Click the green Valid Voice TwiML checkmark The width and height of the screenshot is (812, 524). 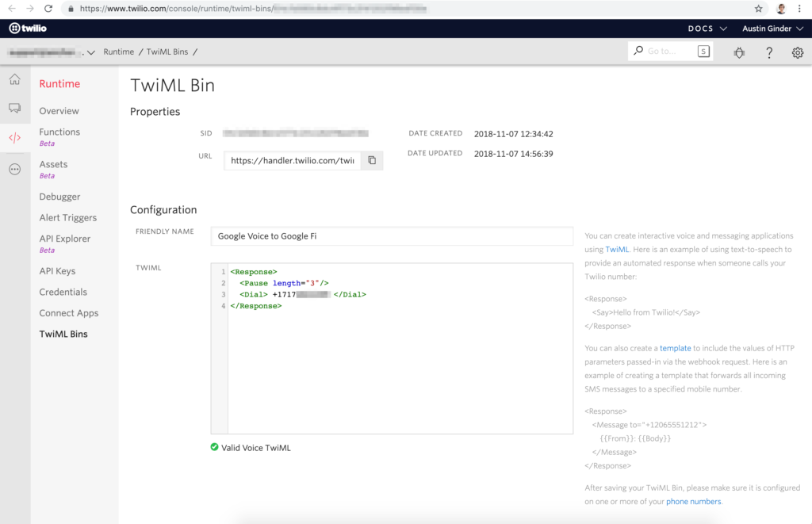click(x=214, y=447)
